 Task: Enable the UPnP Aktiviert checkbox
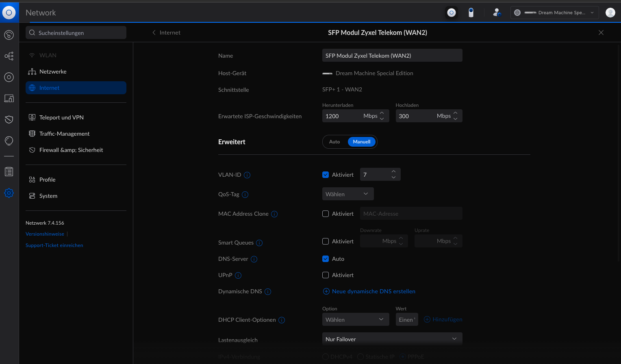click(326, 275)
